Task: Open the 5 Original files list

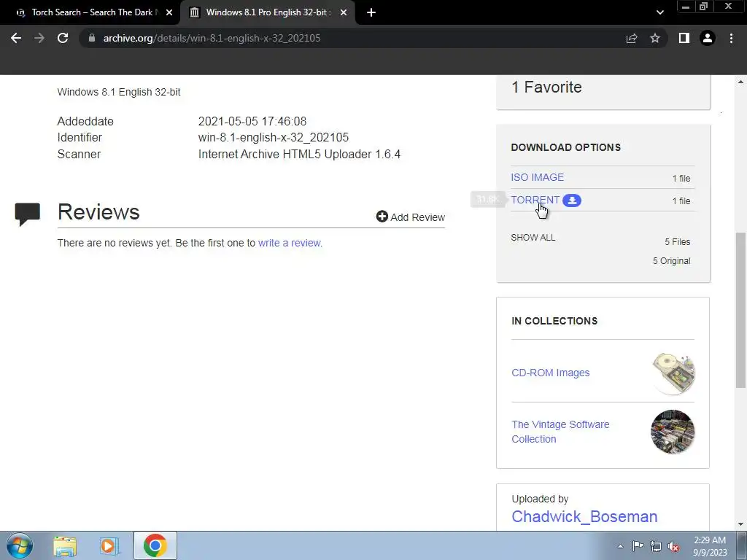Action: [671, 261]
